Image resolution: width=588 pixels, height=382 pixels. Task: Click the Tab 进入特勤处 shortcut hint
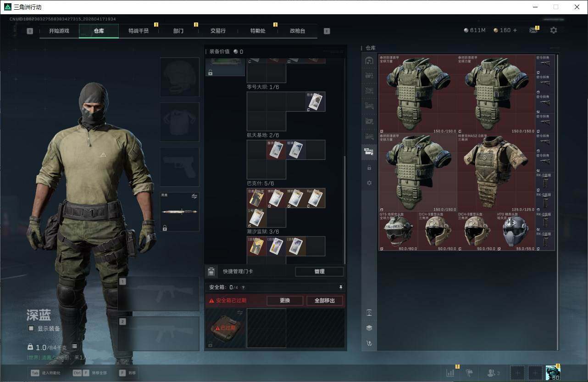[45, 373]
